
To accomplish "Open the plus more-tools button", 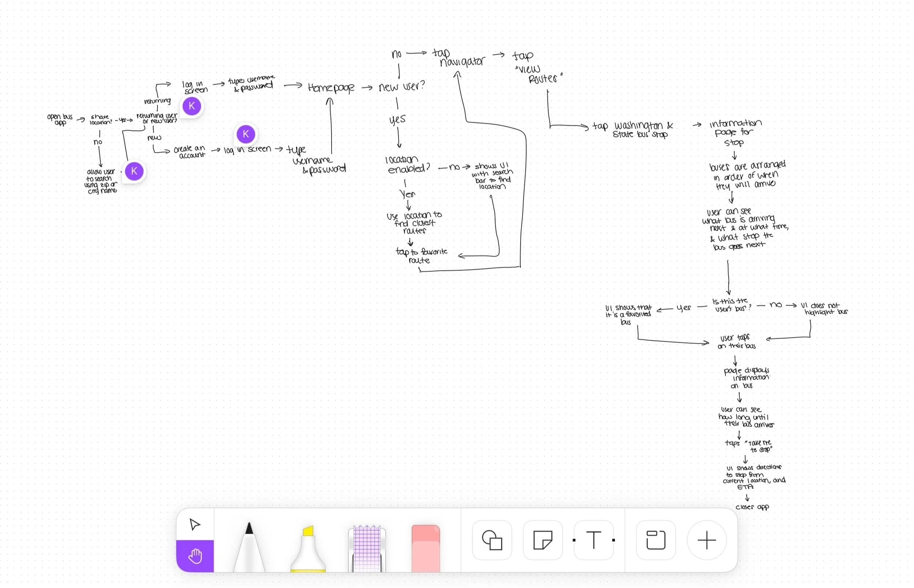I will click(707, 540).
